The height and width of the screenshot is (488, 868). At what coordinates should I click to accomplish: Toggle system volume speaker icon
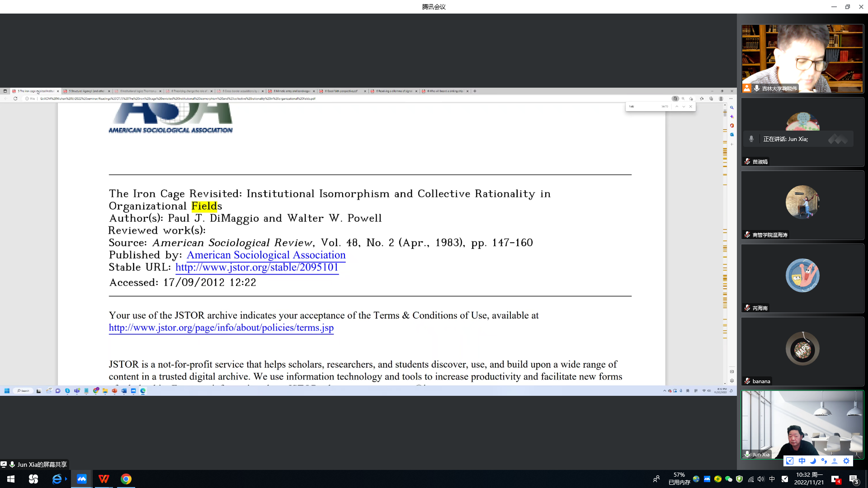761,479
